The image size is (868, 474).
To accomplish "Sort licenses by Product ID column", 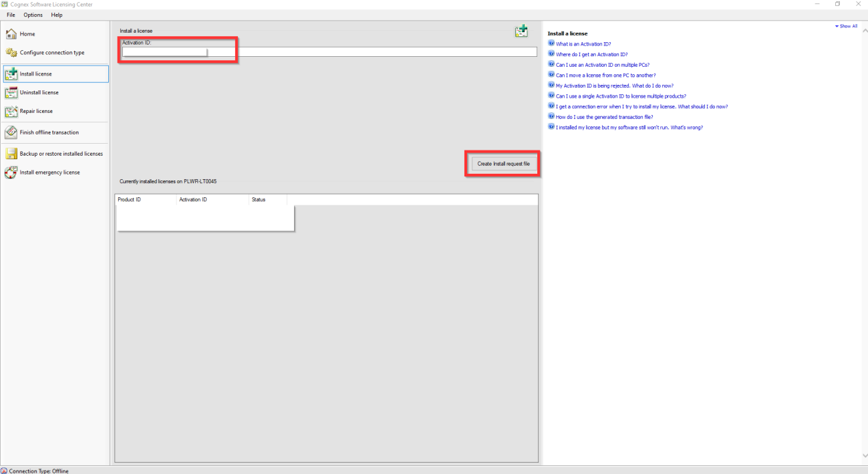I will pyautogui.click(x=129, y=199).
